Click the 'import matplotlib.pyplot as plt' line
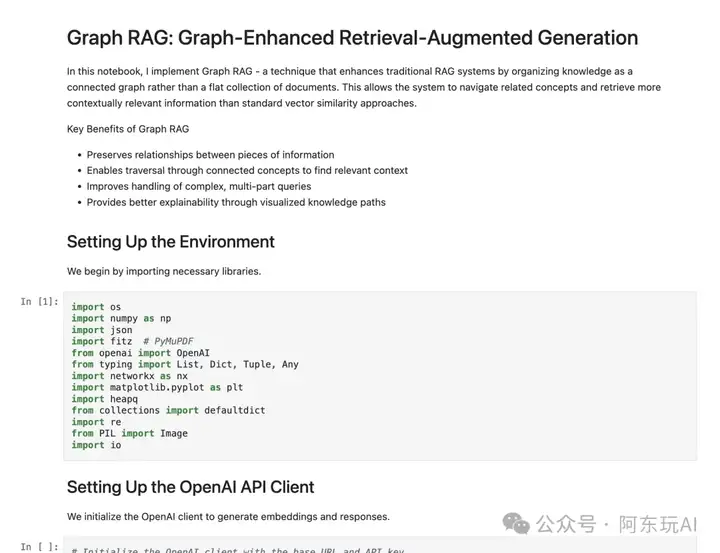 click(x=157, y=387)
